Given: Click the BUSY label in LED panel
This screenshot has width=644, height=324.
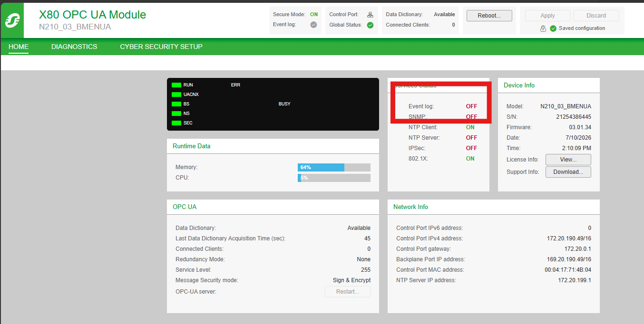Looking at the screenshot, I should 284,104.
